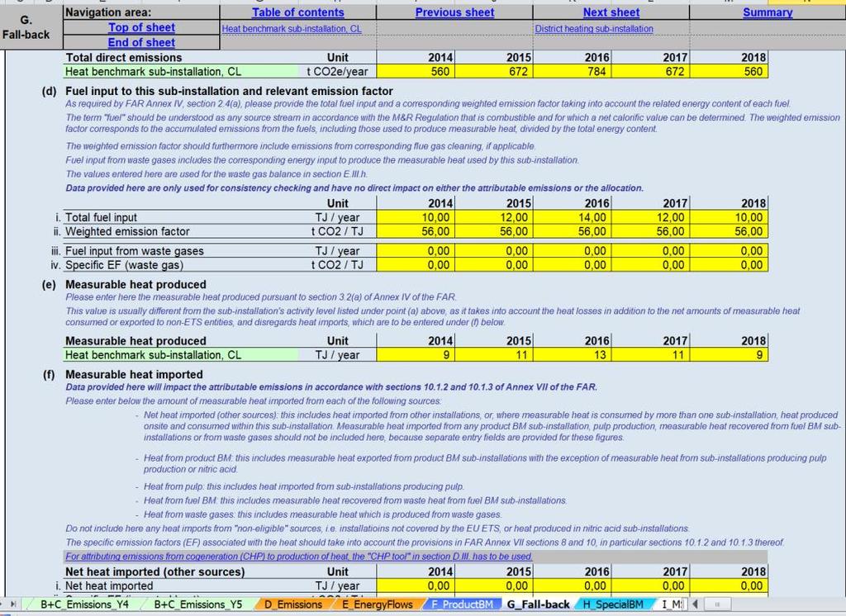Screen dimensions: 846x616
Task: Click the 'Specific EF (waste gas)' label
Action: pyautogui.click(x=124, y=265)
